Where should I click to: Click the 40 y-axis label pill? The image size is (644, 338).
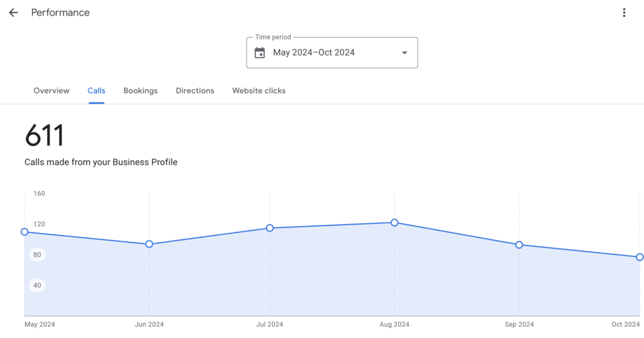click(38, 286)
